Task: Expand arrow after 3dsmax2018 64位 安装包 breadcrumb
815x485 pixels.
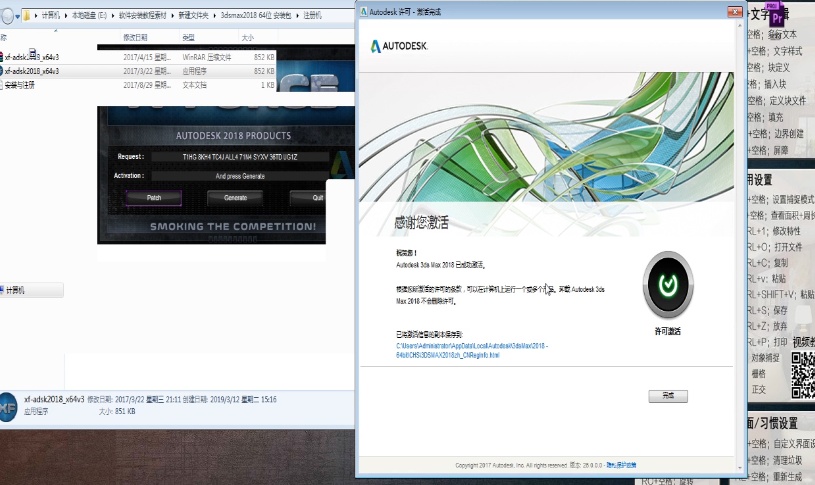Action: click(297, 16)
